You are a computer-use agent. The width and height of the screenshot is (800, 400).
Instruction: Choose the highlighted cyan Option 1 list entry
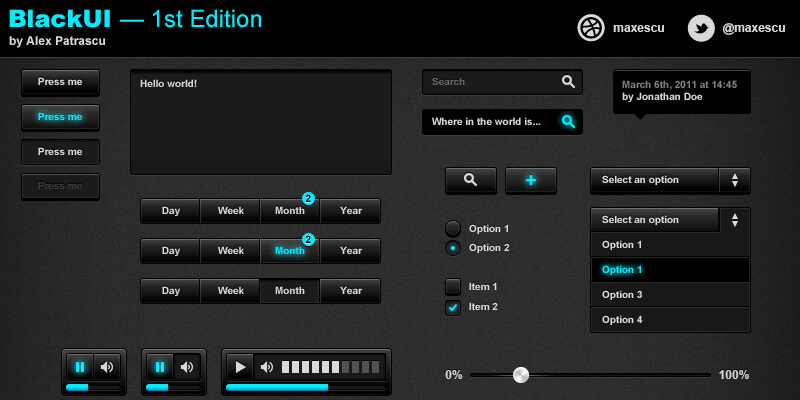point(670,270)
